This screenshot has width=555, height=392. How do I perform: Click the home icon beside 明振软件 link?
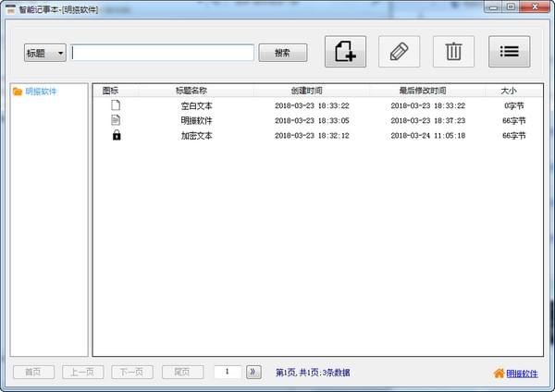(499, 374)
